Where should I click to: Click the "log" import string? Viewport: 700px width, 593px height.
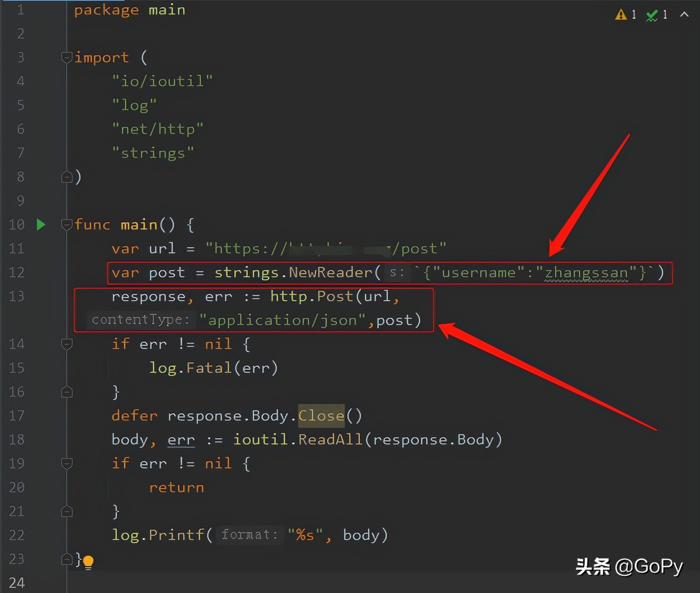click(x=134, y=105)
